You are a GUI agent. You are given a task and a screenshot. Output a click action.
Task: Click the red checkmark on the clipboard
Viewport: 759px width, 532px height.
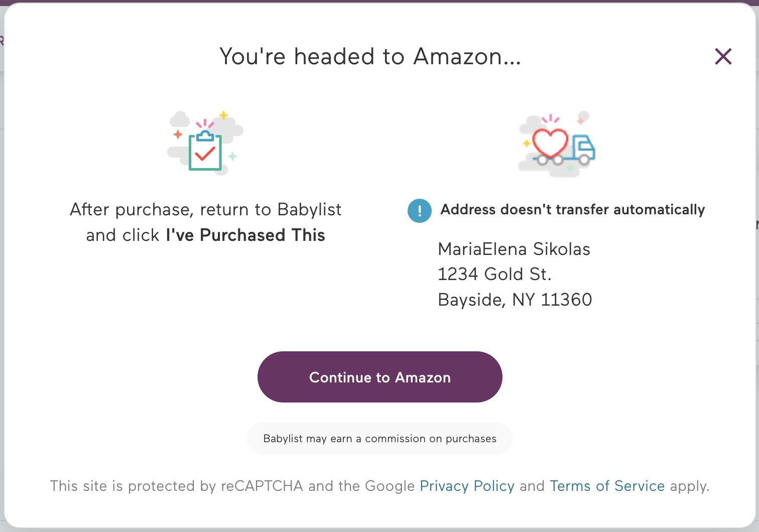(205, 153)
